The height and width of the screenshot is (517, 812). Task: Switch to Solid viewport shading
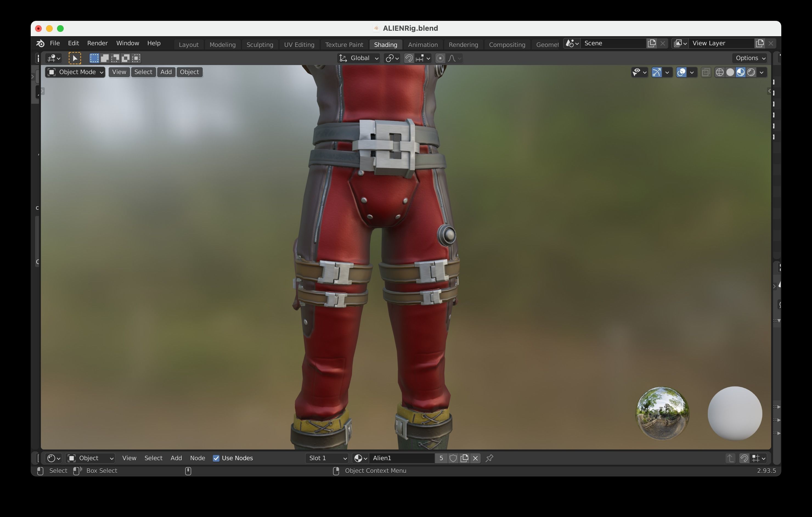click(730, 72)
